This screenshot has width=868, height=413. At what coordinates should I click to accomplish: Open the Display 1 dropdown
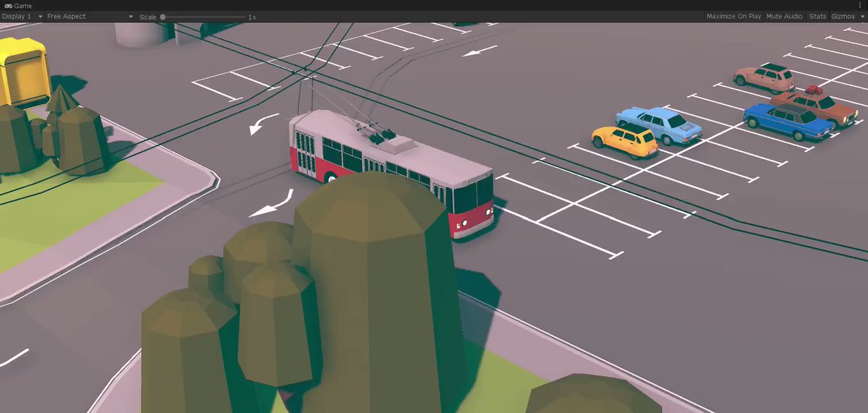(22, 17)
